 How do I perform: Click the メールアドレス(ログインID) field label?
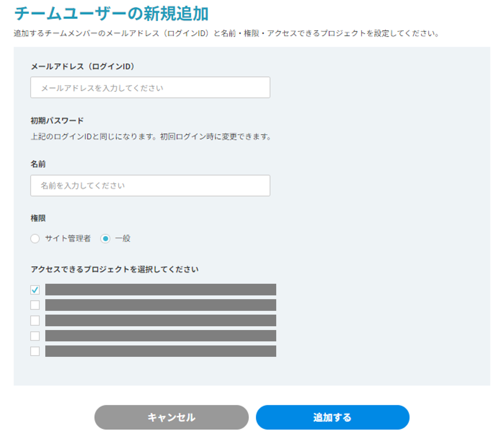[82, 66]
